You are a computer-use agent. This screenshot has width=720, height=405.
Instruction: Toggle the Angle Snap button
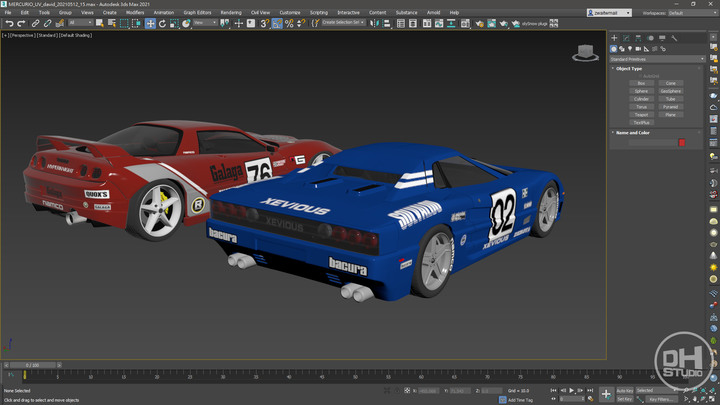coord(277,23)
